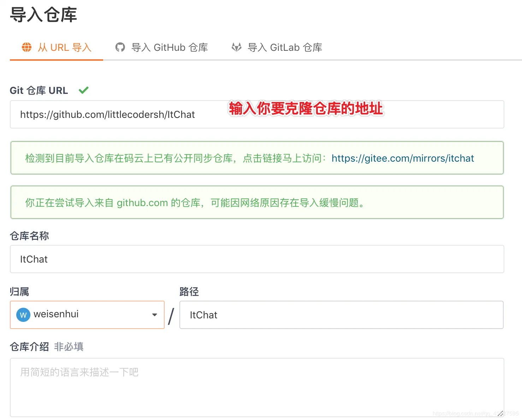This screenshot has height=420, width=522.
Task: Click the 仓库介绍 description textarea
Action: tap(257, 388)
